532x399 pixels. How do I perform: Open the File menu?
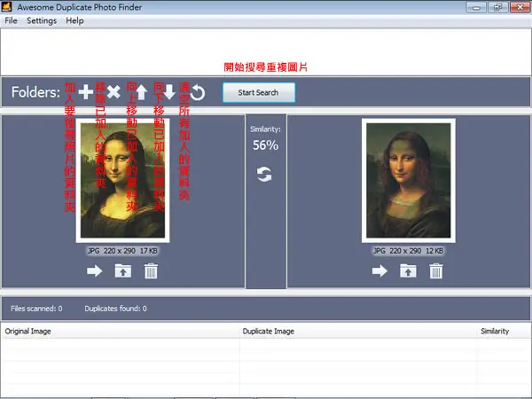(11, 20)
